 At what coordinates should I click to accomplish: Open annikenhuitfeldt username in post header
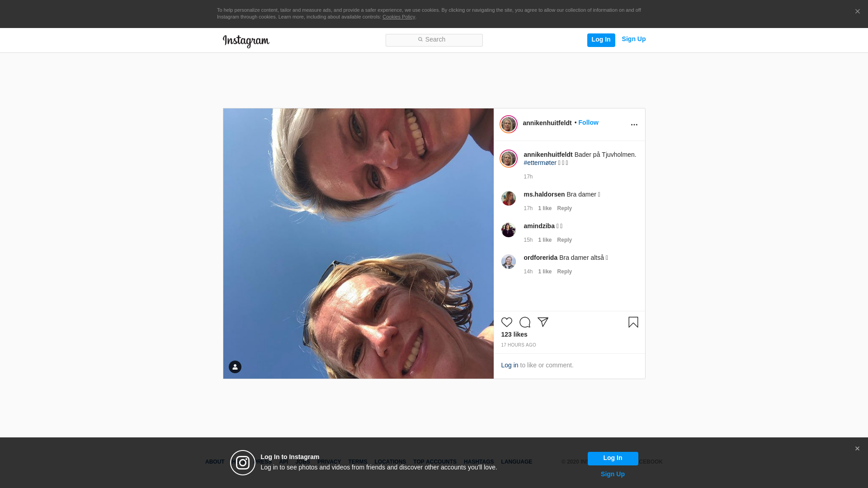pyautogui.click(x=547, y=123)
